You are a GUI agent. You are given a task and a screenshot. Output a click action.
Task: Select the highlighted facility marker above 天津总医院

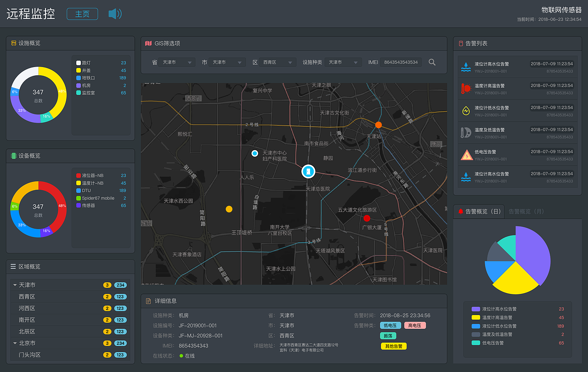point(309,171)
